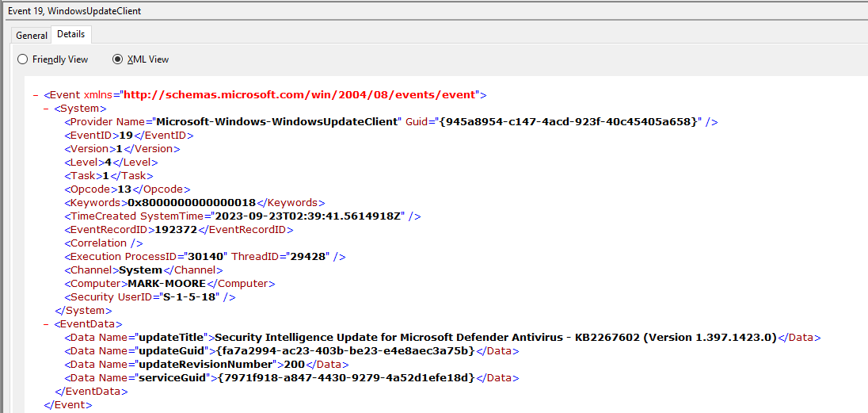The width and height of the screenshot is (868, 413).
Task: Click the Security UserID S-1-5-18
Action: point(191,297)
